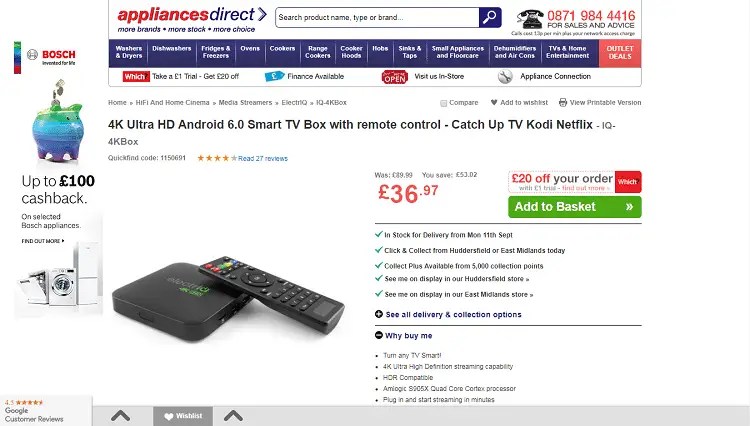Open the Read 27 reviews link
This screenshot has width=750, height=426.
(263, 159)
